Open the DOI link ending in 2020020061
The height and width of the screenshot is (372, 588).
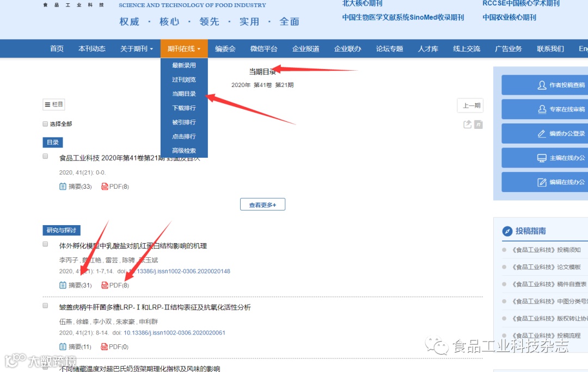pos(174,333)
